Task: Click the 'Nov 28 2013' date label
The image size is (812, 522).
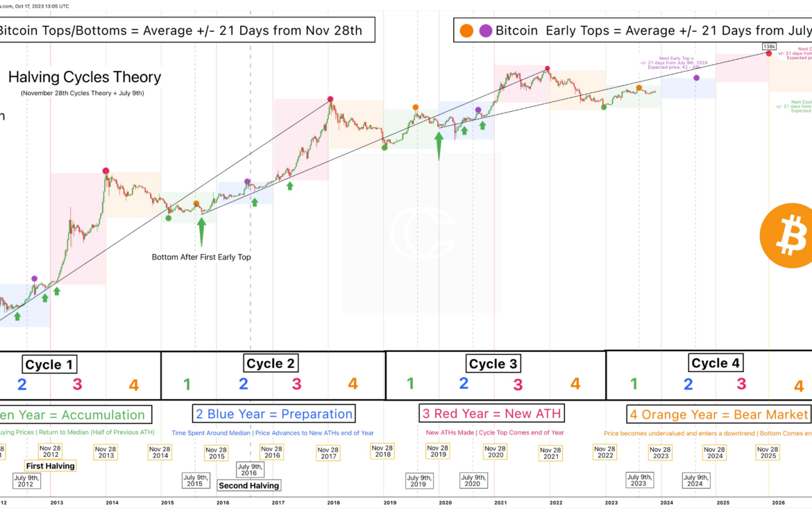Action: 105,452
